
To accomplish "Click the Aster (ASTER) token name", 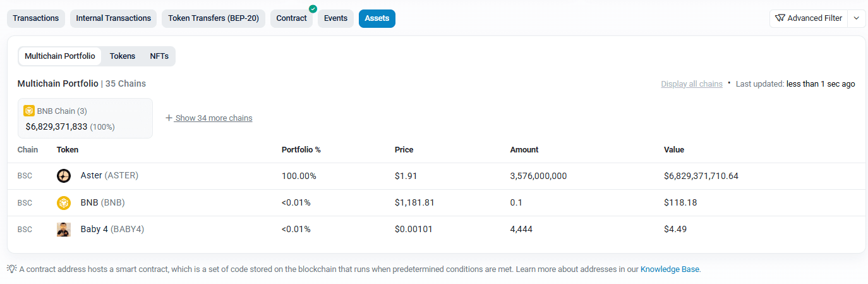I will [109, 176].
